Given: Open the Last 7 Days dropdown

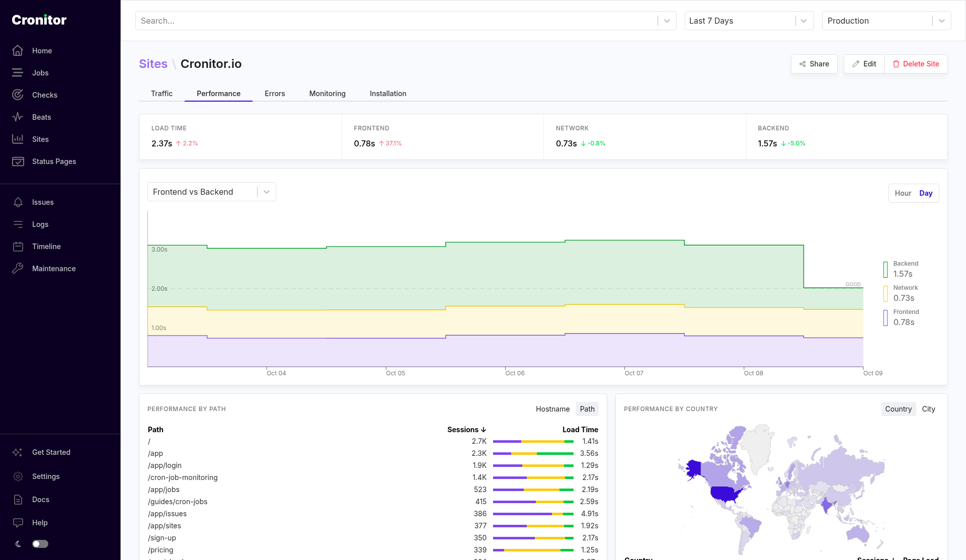Looking at the screenshot, I should pyautogui.click(x=749, y=21).
